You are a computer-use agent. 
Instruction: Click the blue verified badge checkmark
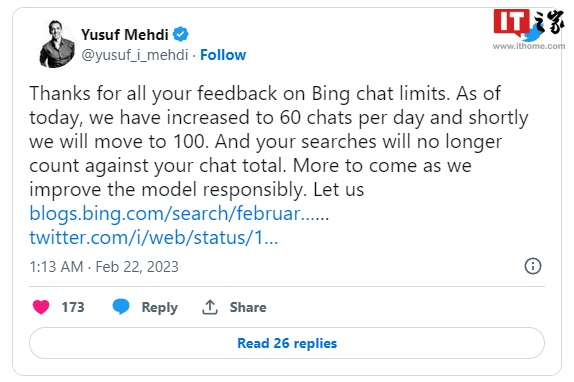180,34
